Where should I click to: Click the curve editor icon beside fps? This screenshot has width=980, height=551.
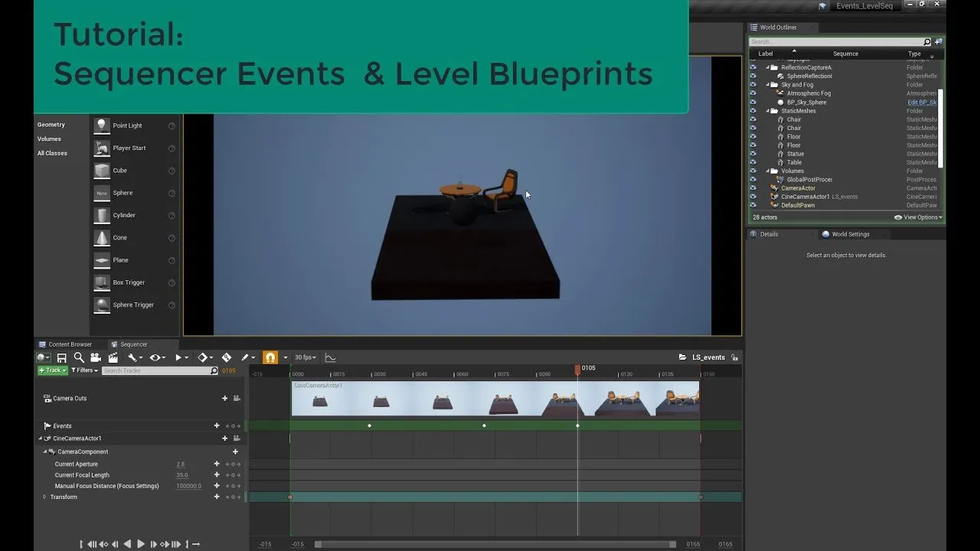pos(331,357)
